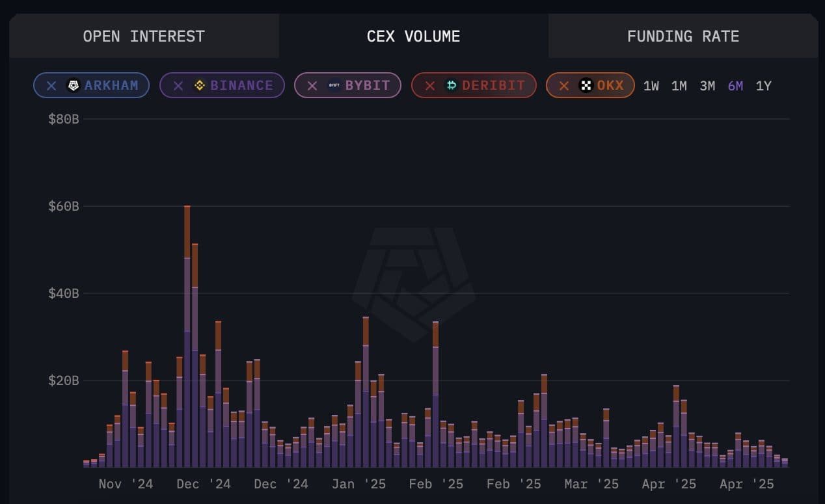Click the OKX checkered logo icon
The image size is (825, 504).
587,85
